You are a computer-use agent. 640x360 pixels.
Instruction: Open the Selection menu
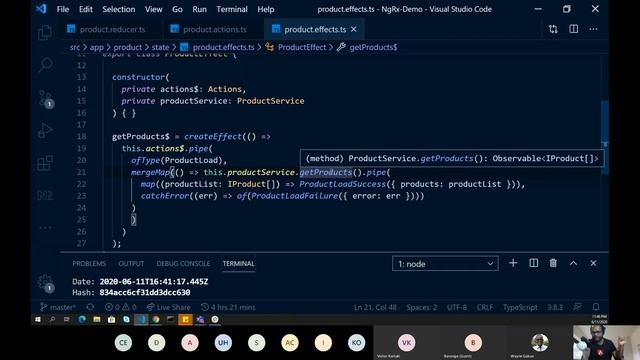[119, 9]
